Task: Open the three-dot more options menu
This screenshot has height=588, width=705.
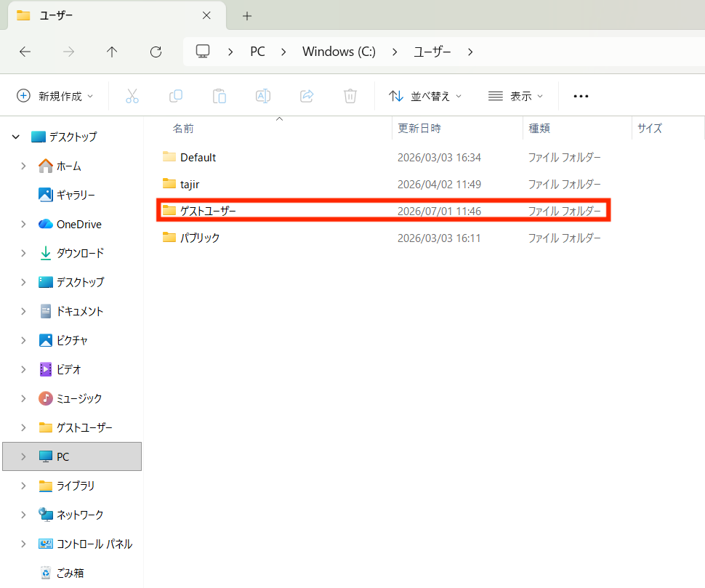Action: click(x=581, y=96)
